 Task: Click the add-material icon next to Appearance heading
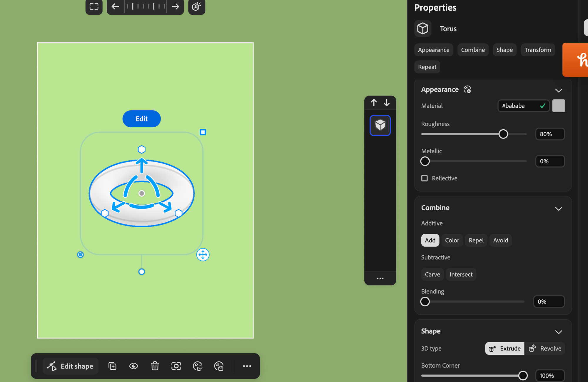coord(467,89)
